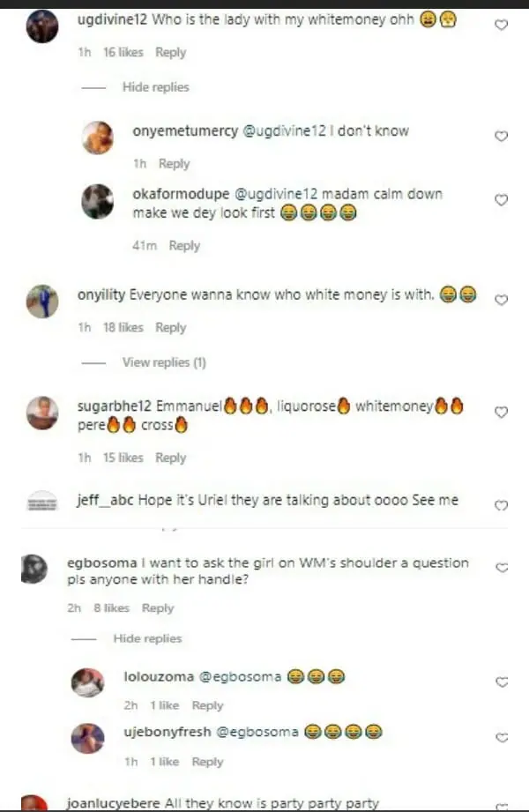Reply to sugarbhe12's comment
Viewport: 529px width, 812px height.
(170, 458)
